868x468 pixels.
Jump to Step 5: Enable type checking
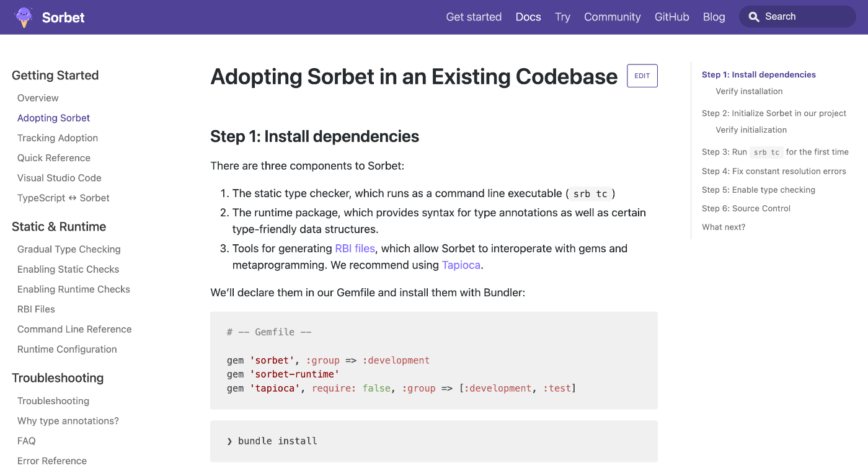click(758, 190)
